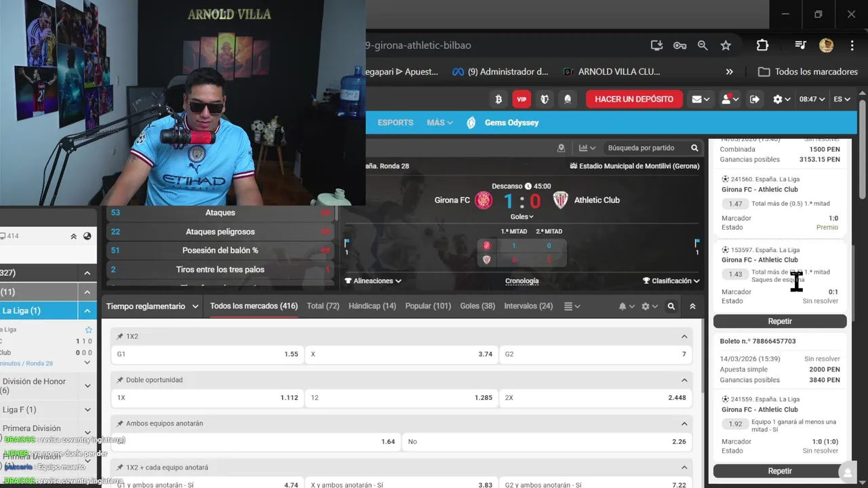Screen dimensions: 868x488
Task: Click the install app icon in address bar
Action: coord(656,45)
